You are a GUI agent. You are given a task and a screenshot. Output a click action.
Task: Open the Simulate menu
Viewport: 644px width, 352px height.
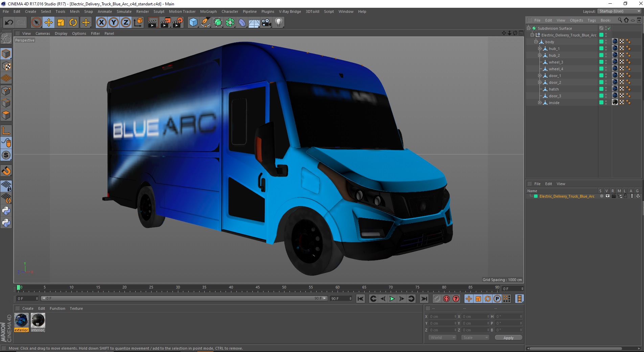[x=124, y=11]
